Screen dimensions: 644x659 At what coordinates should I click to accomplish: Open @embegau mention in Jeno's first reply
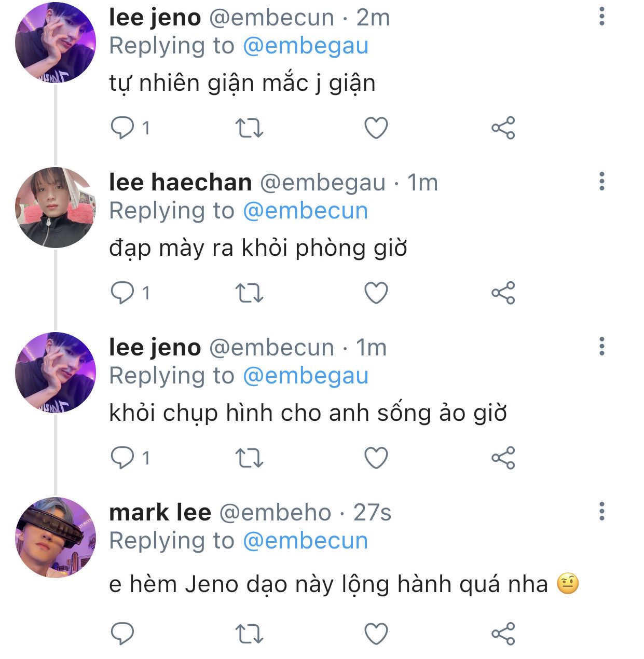tap(306, 46)
